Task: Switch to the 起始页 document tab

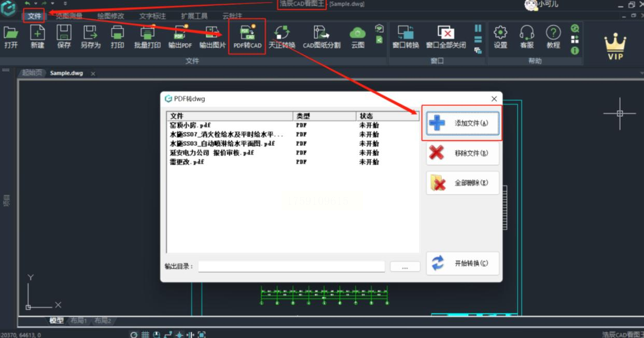Action: 32,73
